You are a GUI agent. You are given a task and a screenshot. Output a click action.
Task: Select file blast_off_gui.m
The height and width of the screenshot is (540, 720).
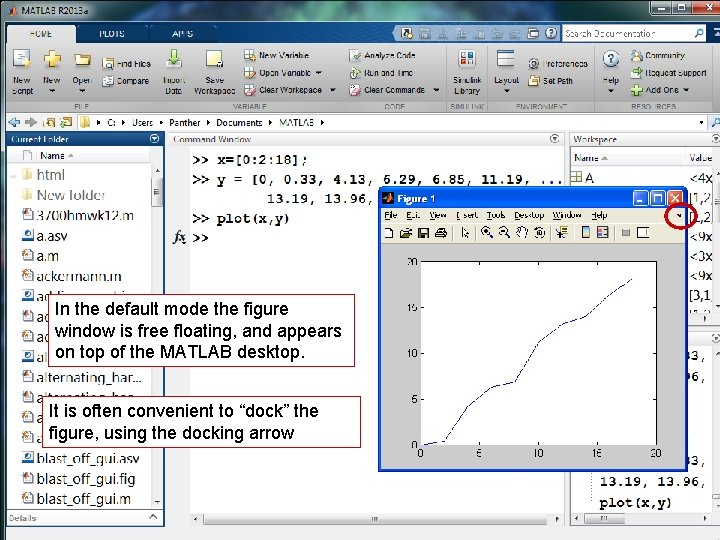[x=76, y=499]
